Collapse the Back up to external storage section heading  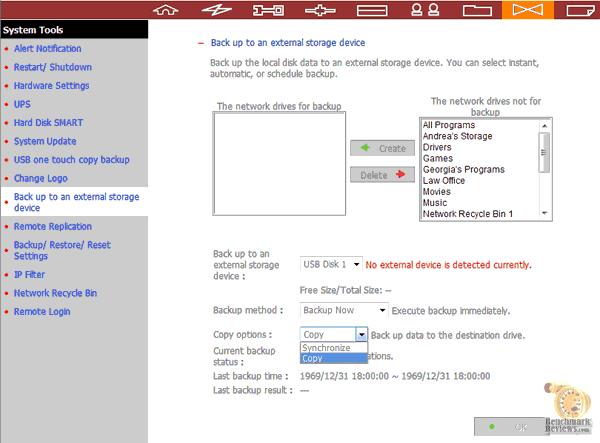click(x=288, y=43)
